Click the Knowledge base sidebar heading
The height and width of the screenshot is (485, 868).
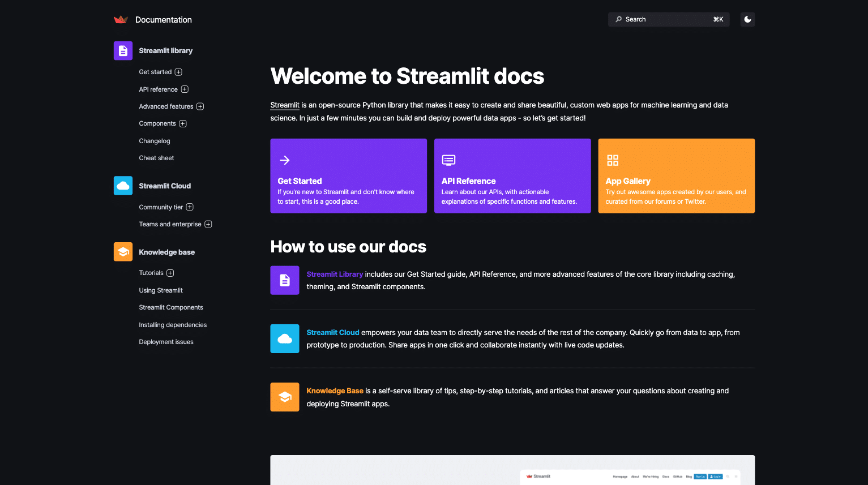pos(166,252)
